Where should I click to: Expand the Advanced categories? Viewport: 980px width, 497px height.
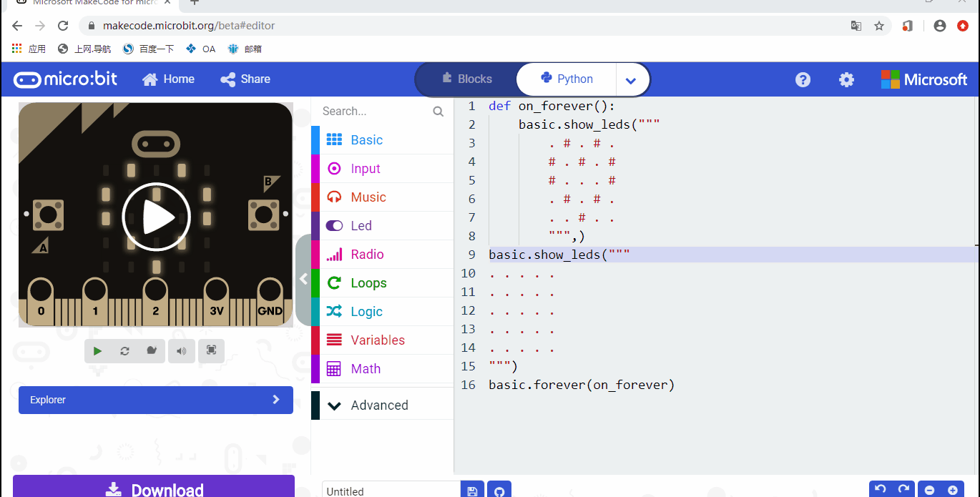[383, 405]
